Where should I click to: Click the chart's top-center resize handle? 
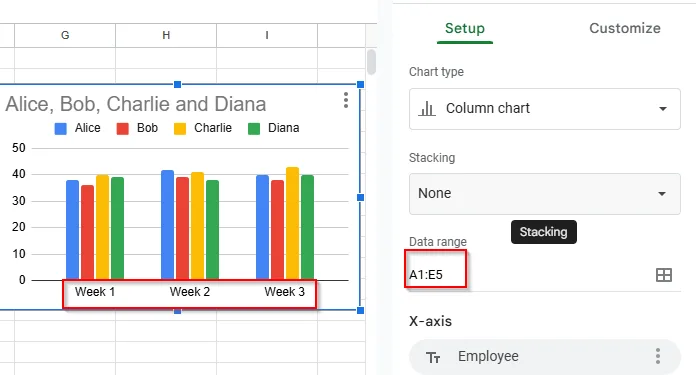(x=178, y=84)
